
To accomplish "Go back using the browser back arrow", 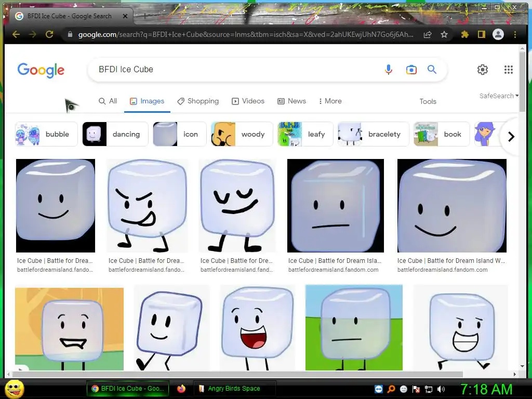I will click(16, 34).
